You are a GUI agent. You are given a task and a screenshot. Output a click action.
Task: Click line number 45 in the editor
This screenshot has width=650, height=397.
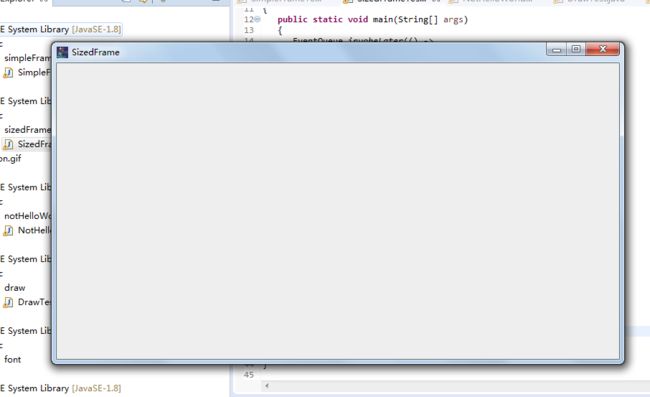pos(249,375)
